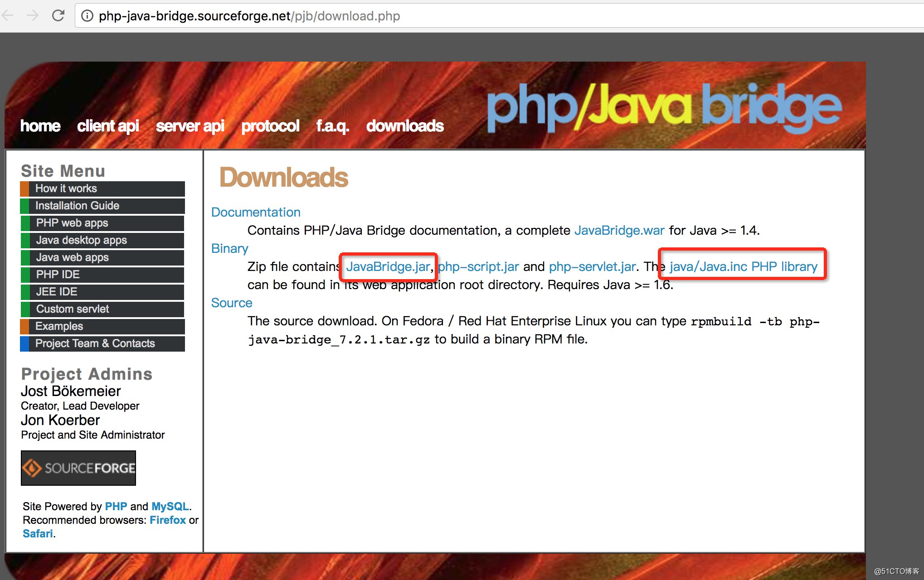Click the name Jost Bökemeier
Viewport: 924px width, 580px height.
pyautogui.click(x=71, y=391)
